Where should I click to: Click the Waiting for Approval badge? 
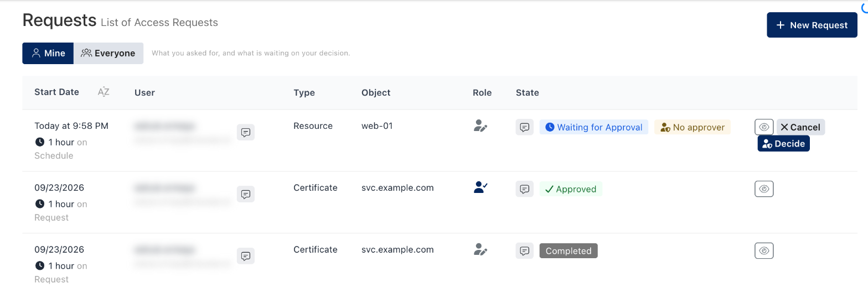594,127
